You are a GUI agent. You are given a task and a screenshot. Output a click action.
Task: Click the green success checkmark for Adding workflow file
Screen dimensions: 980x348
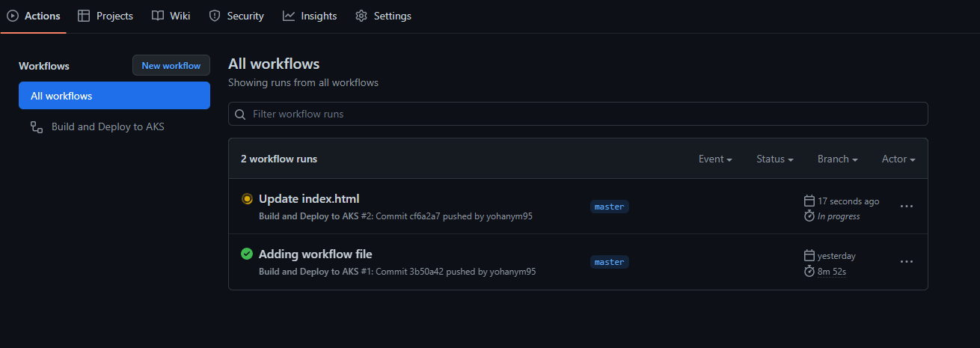[x=247, y=254]
